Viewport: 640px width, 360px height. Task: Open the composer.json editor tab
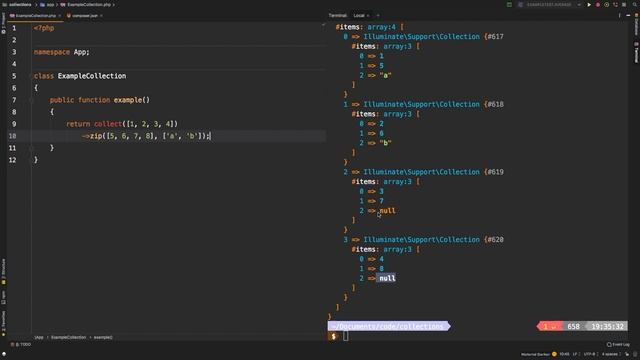(x=85, y=16)
